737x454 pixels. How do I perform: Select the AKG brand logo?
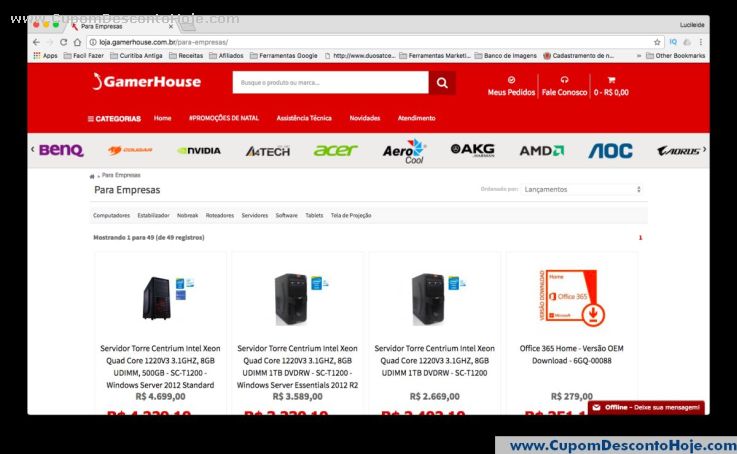tap(472, 150)
